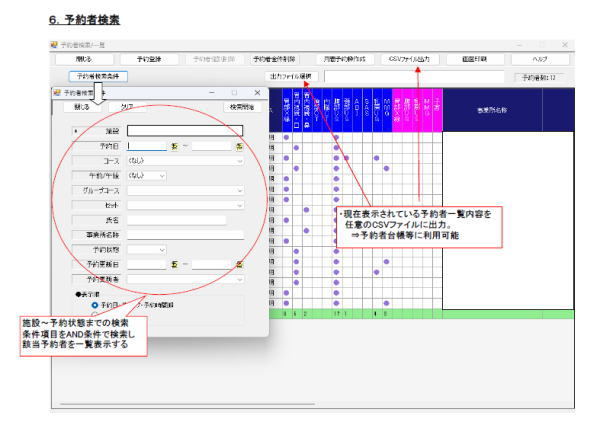Start search with 検索開始 button
Image resolution: width=600 pixels, height=422 pixels.
point(242,107)
